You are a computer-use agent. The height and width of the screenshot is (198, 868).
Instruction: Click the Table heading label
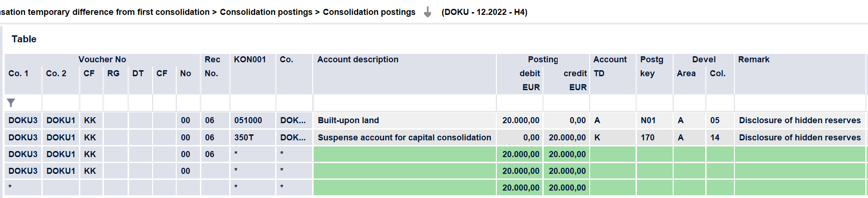tap(24, 39)
